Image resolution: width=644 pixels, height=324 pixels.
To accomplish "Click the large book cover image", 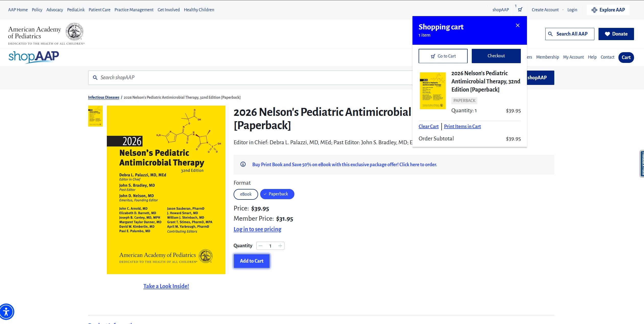I will [x=166, y=190].
